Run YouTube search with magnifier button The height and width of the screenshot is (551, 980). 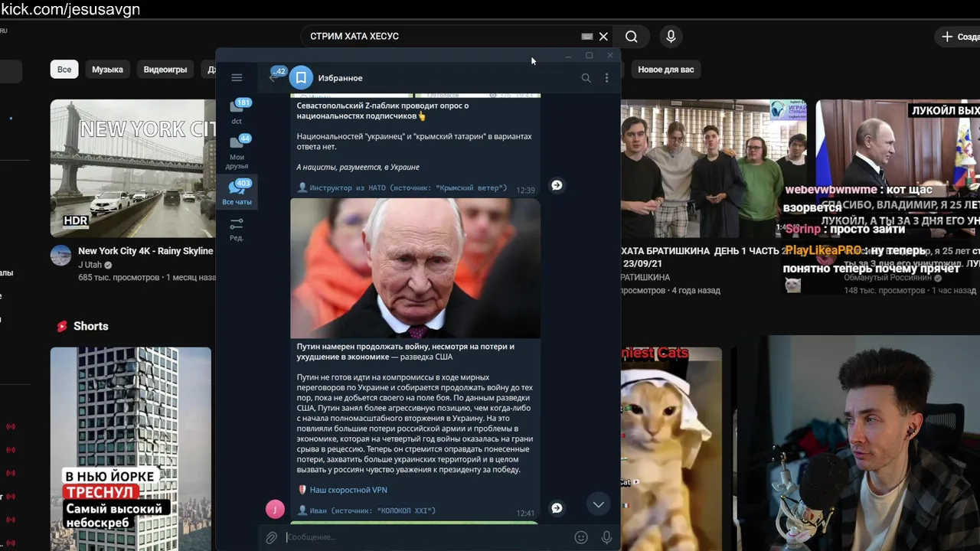coord(631,36)
